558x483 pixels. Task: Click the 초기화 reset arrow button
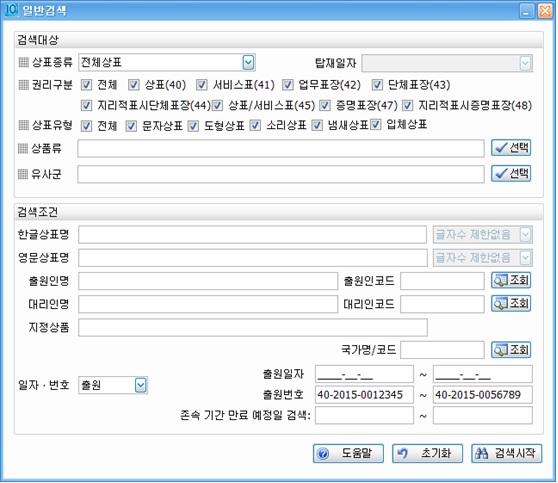[x=427, y=453]
